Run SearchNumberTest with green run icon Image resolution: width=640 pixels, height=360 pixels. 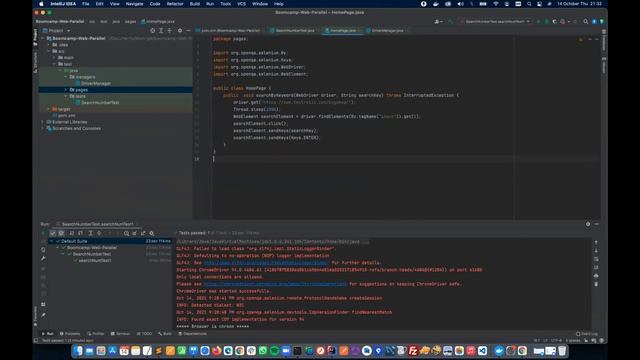tap(538, 21)
